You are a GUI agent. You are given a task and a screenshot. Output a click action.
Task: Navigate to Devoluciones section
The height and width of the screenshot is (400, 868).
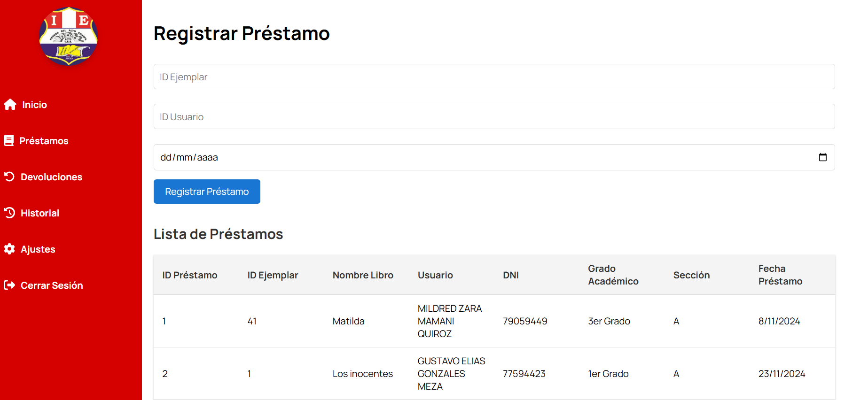click(x=51, y=177)
